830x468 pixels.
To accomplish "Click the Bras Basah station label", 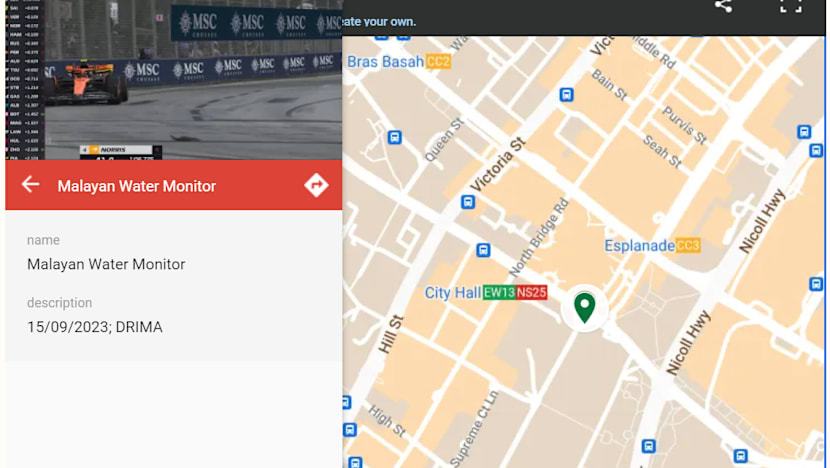I will pos(385,62).
